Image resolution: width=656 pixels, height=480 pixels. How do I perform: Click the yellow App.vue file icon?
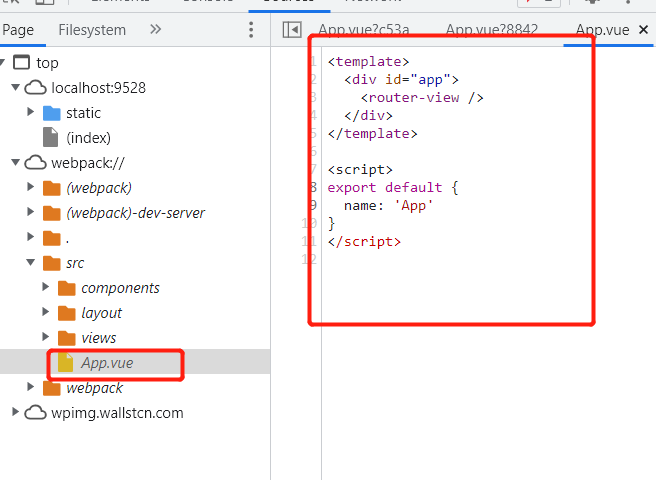click(x=65, y=362)
